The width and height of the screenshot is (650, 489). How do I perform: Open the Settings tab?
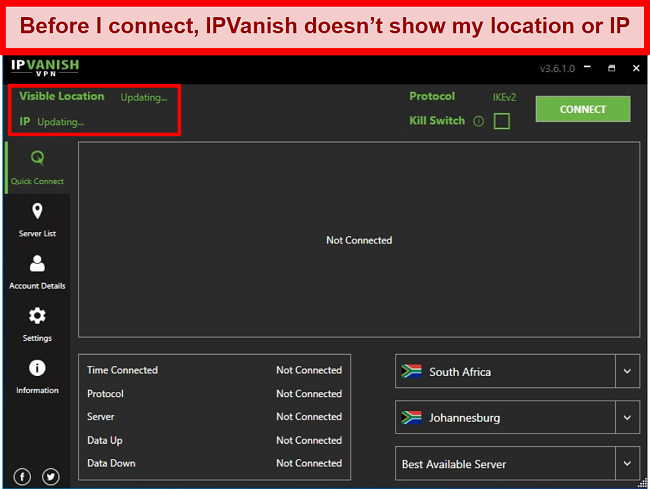37,324
